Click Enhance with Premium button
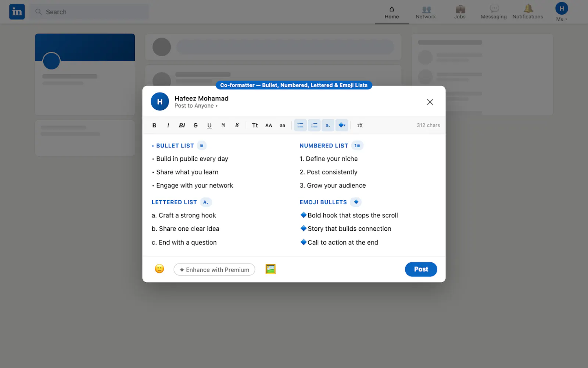The height and width of the screenshot is (368, 588). tap(214, 270)
